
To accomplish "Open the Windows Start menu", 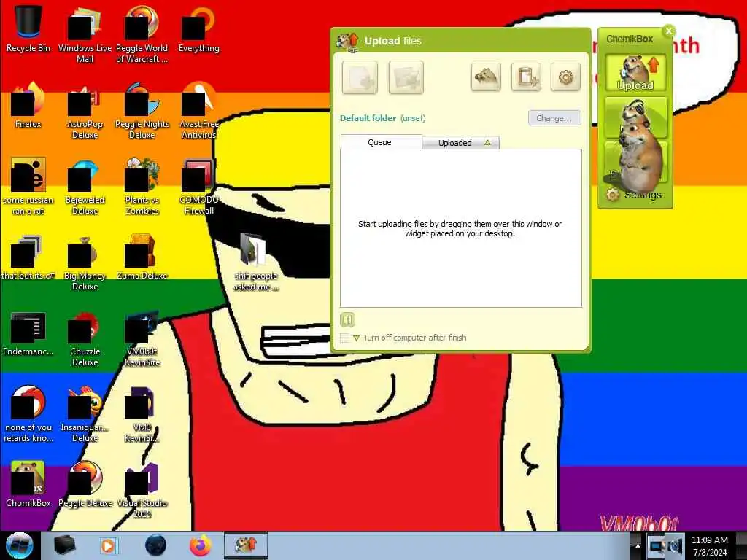I will (20, 545).
